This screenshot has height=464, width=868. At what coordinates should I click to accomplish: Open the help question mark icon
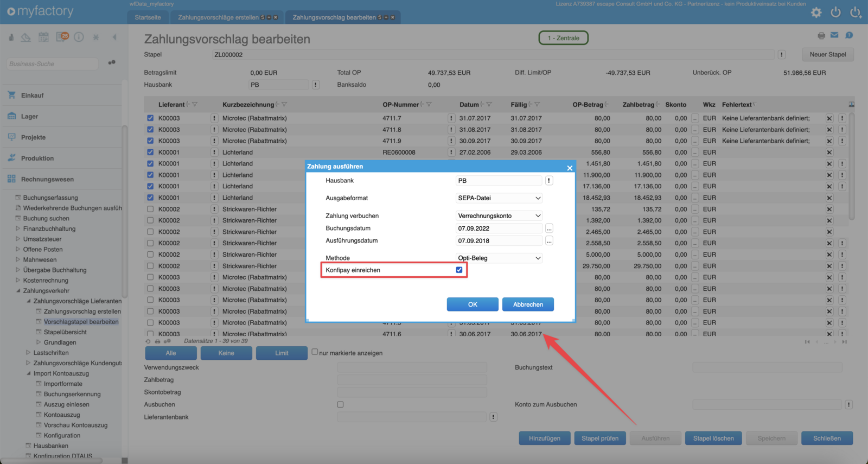coord(849,35)
